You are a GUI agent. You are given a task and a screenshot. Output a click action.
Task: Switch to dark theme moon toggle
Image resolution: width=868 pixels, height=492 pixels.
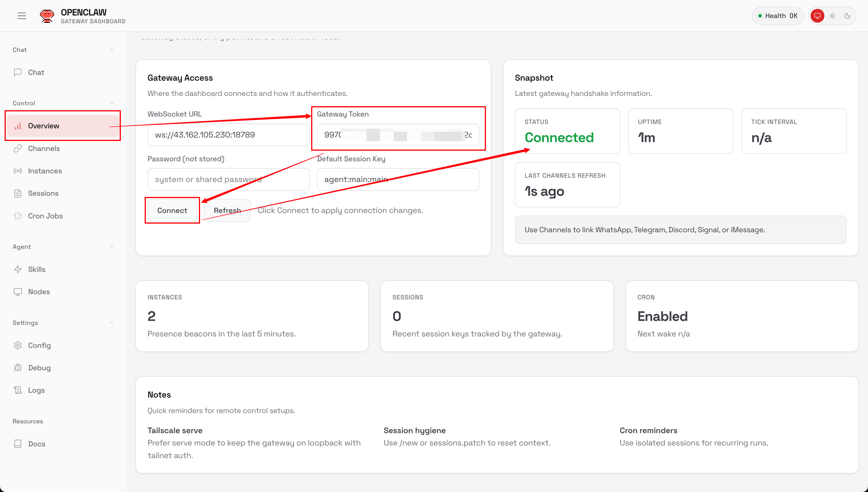click(847, 16)
